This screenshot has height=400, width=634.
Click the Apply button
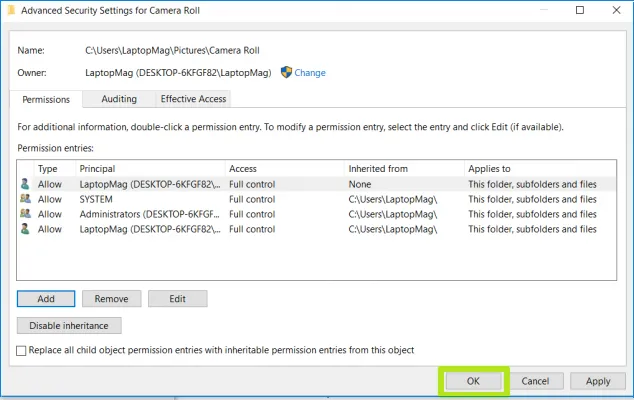tap(598, 381)
